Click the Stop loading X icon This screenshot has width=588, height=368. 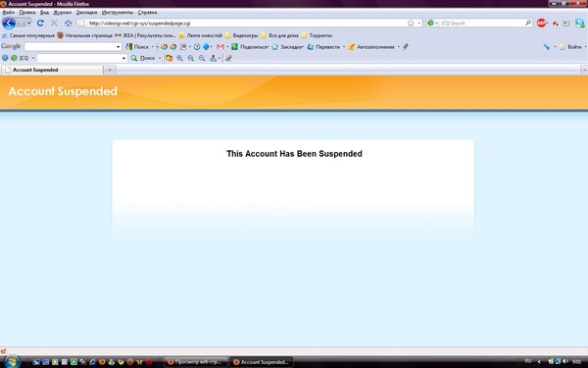(54, 23)
